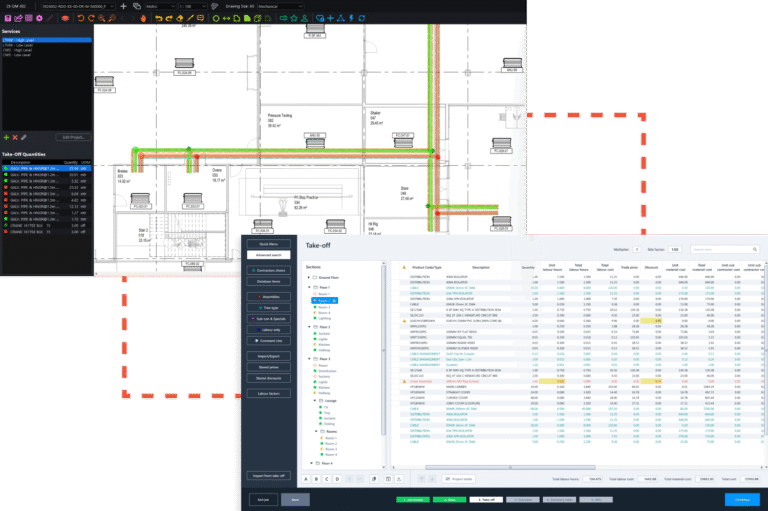
Task: Switch to the 3. Take-off step tab
Action: coord(486,500)
